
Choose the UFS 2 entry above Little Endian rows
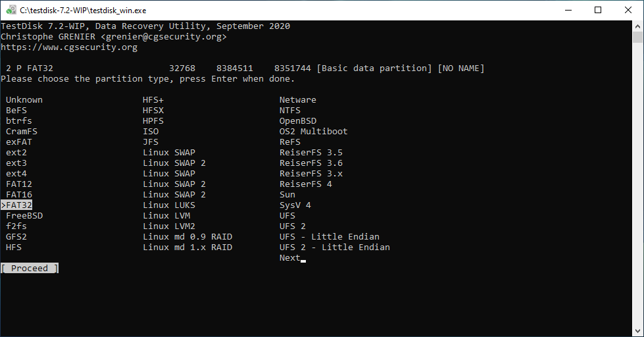293,226
